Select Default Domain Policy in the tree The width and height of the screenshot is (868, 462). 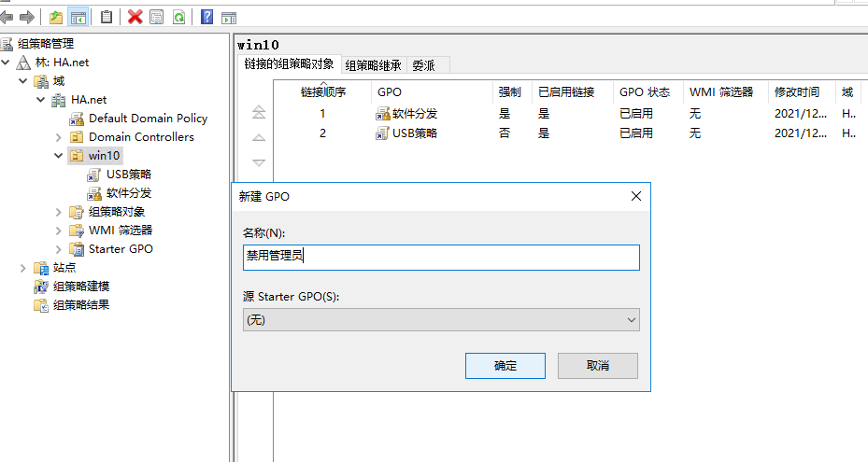click(148, 119)
